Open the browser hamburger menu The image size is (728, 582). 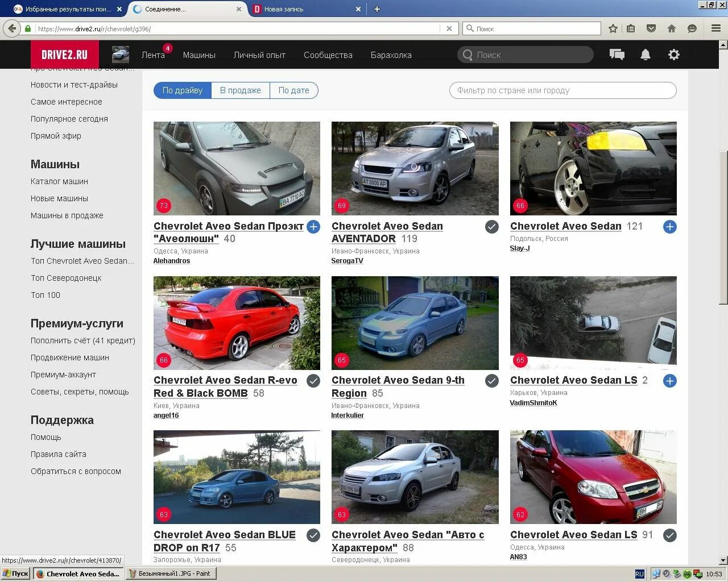[716, 28]
